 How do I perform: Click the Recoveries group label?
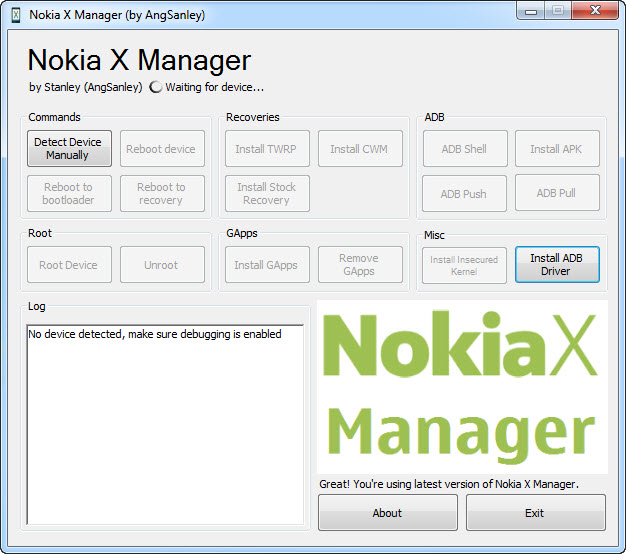tap(253, 117)
